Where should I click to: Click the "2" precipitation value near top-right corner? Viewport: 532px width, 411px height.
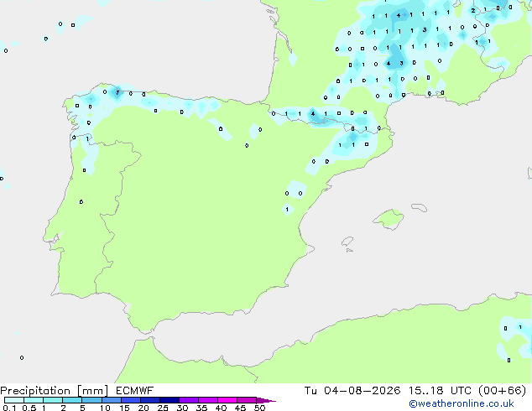click(x=473, y=11)
